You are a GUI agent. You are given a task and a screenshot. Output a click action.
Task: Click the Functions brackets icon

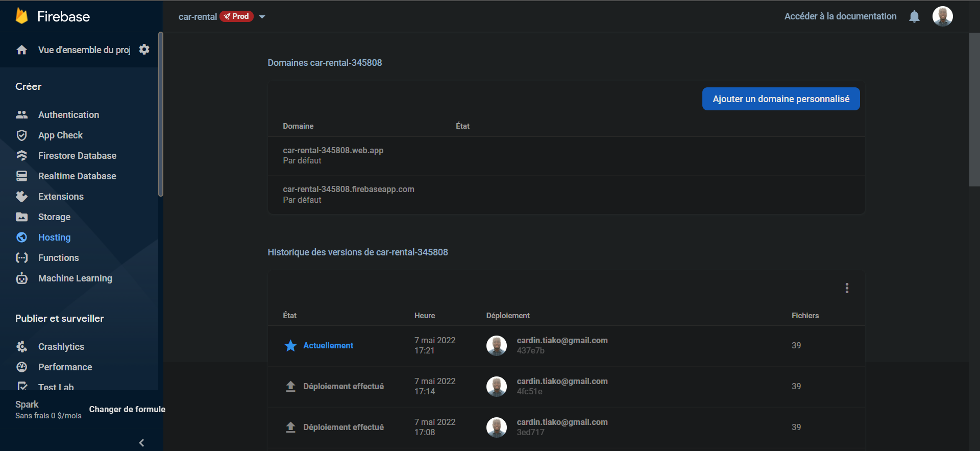tap(21, 257)
